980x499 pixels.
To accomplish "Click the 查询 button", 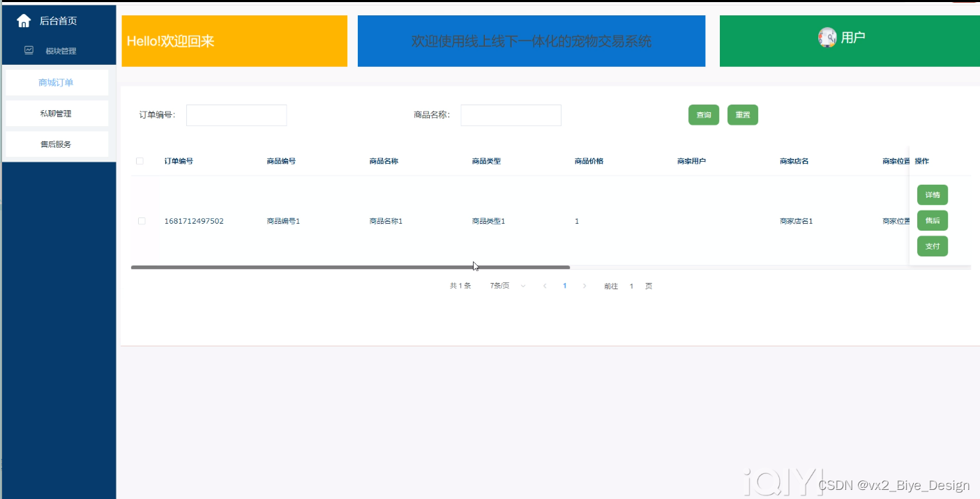I will click(704, 115).
